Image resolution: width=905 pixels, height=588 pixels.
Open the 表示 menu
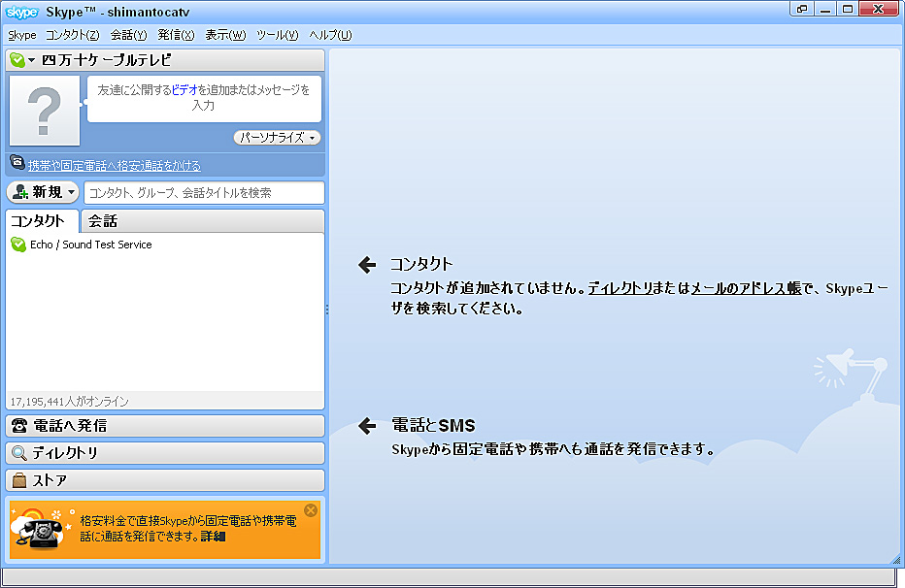(x=225, y=35)
